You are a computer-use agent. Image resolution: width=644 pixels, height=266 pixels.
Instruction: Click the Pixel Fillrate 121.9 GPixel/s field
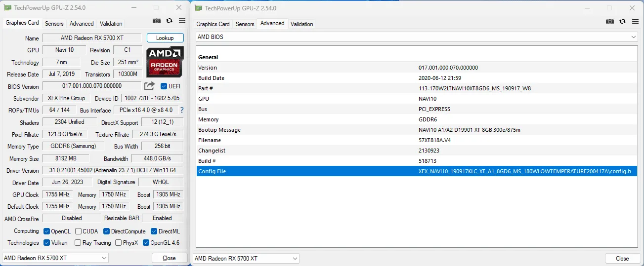(66, 134)
